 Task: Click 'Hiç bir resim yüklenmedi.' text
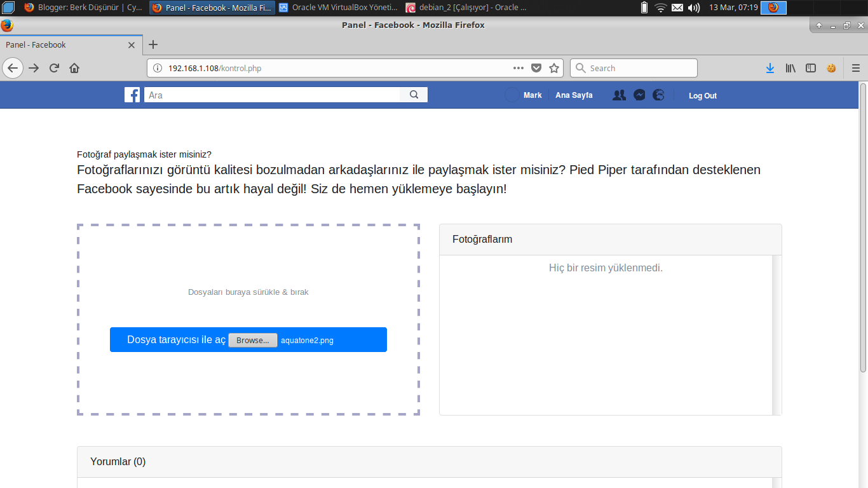(x=606, y=268)
